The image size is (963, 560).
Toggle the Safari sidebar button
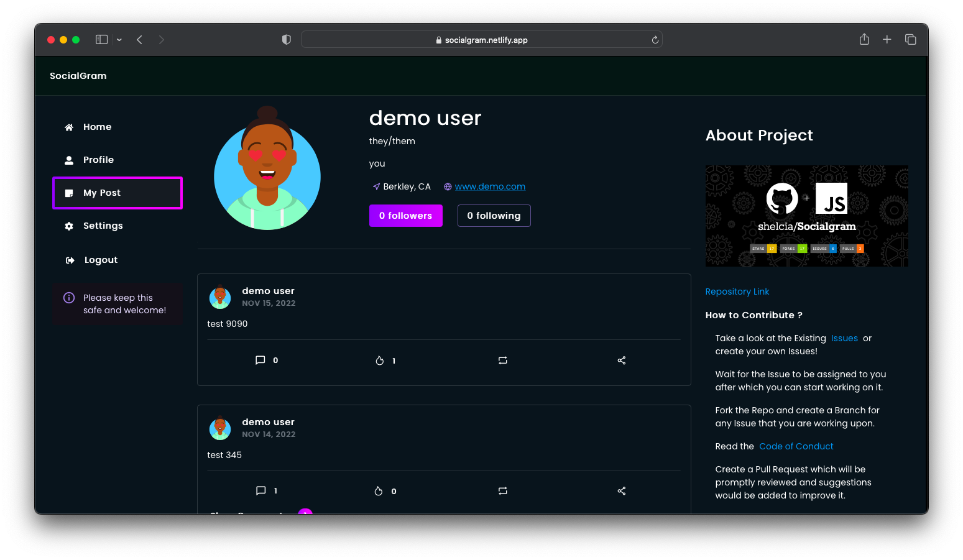point(102,40)
